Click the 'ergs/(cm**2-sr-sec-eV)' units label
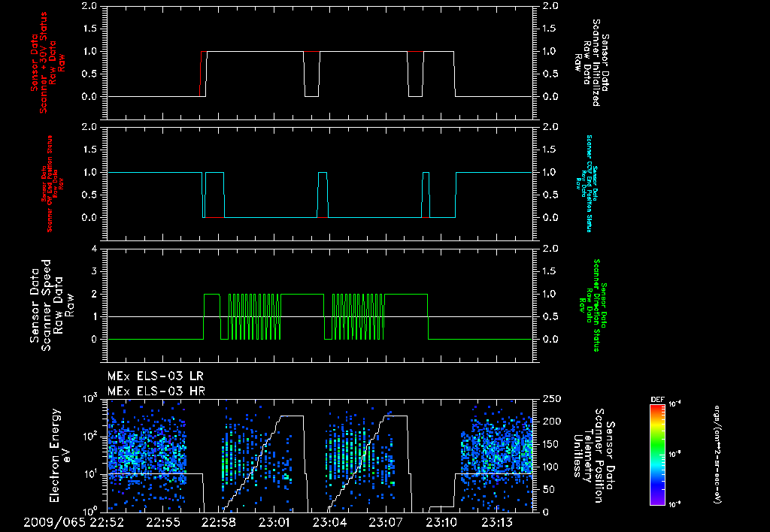Viewport: 770px width, 532px height. coord(717,455)
